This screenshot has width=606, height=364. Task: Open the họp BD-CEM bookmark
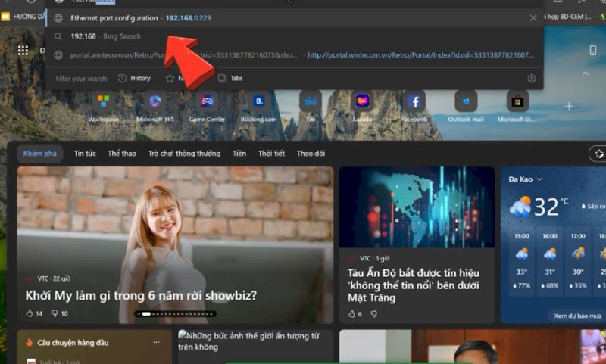(x=567, y=17)
